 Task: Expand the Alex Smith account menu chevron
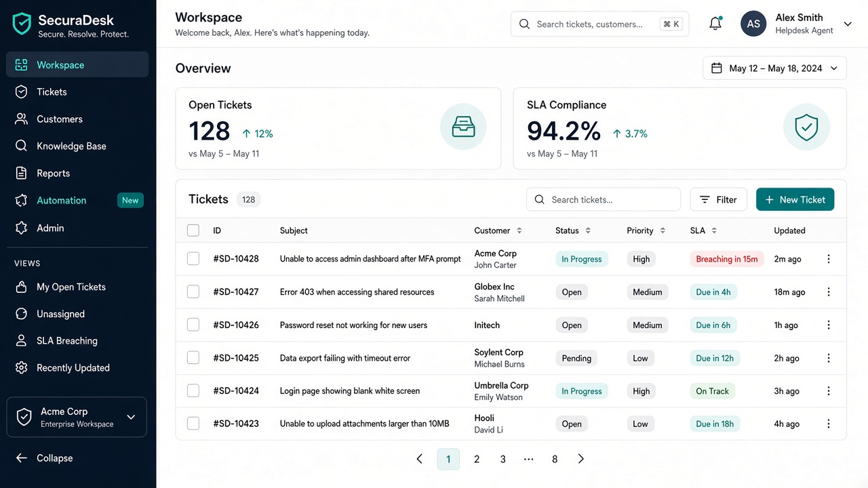point(848,24)
